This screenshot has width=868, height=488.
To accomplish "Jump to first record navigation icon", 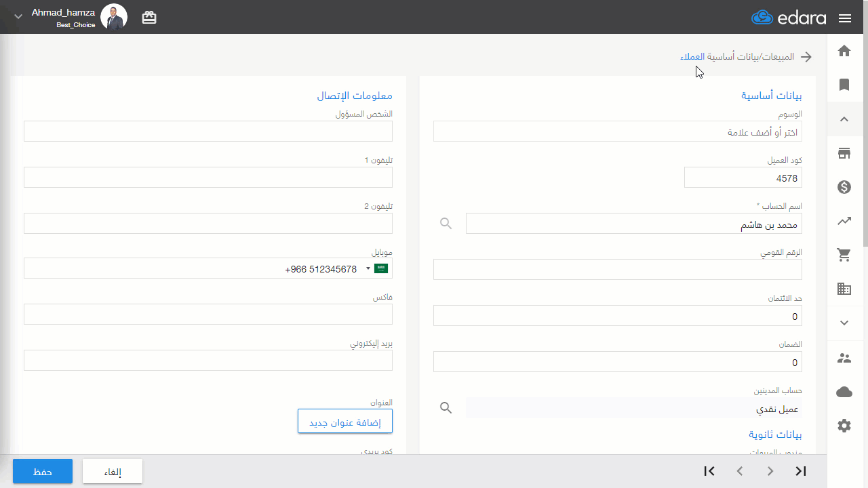I will pyautogui.click(x=709, y=471).
